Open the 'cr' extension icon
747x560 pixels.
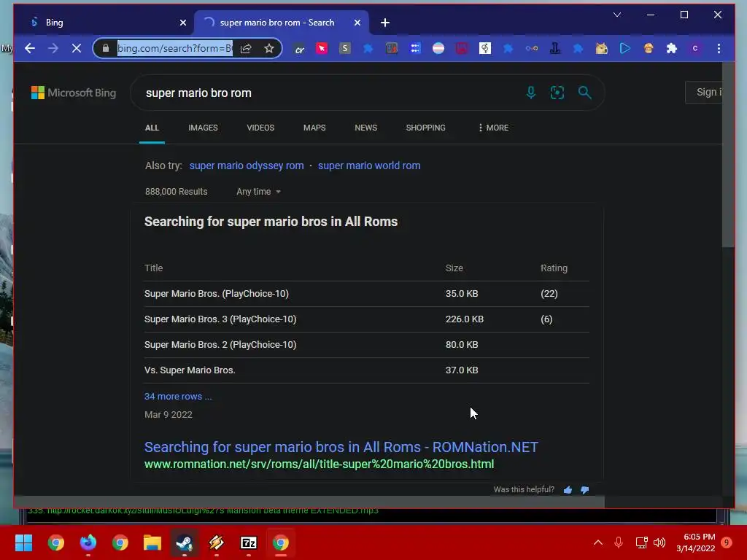[x=299, y=49]
